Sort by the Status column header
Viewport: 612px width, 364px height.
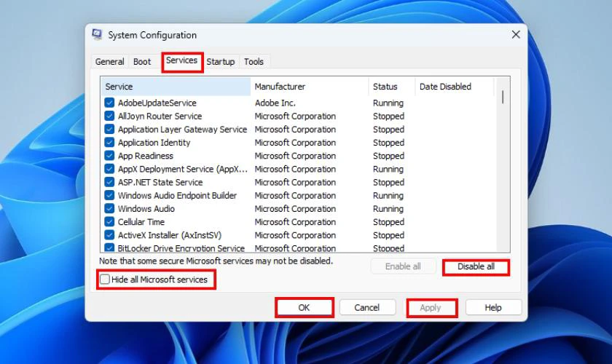click(392, 87)
